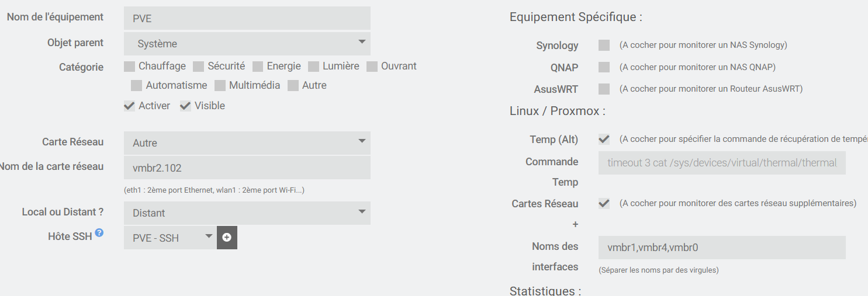
Task: Click the Nom de l'équipement field
Action: (247, 18)
